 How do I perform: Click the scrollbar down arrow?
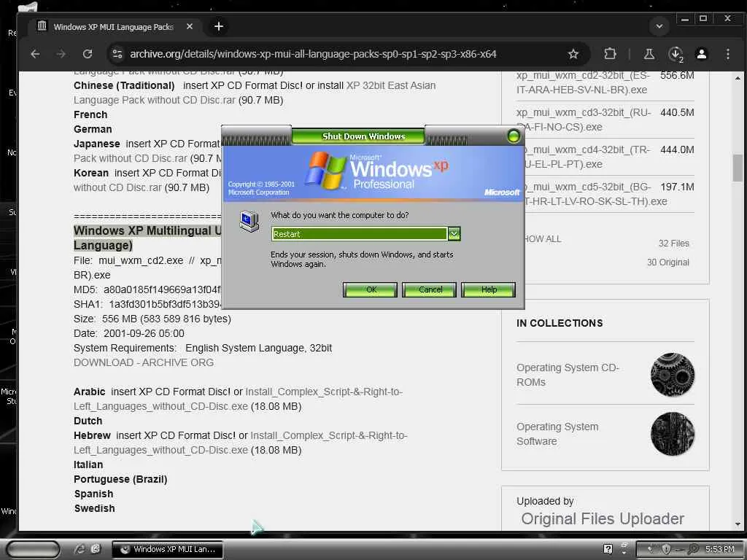pos(738,525)
